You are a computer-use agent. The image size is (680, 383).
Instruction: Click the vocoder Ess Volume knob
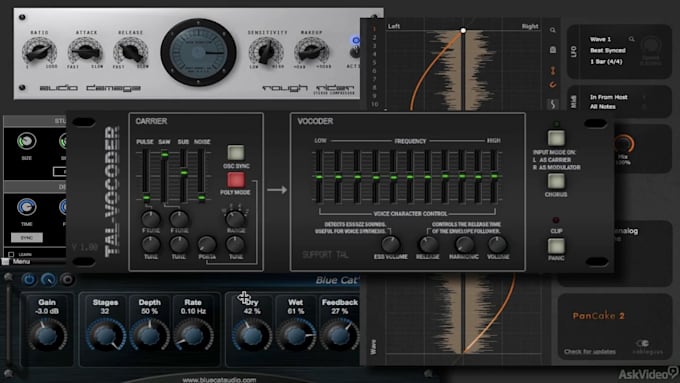click(390, 244)
